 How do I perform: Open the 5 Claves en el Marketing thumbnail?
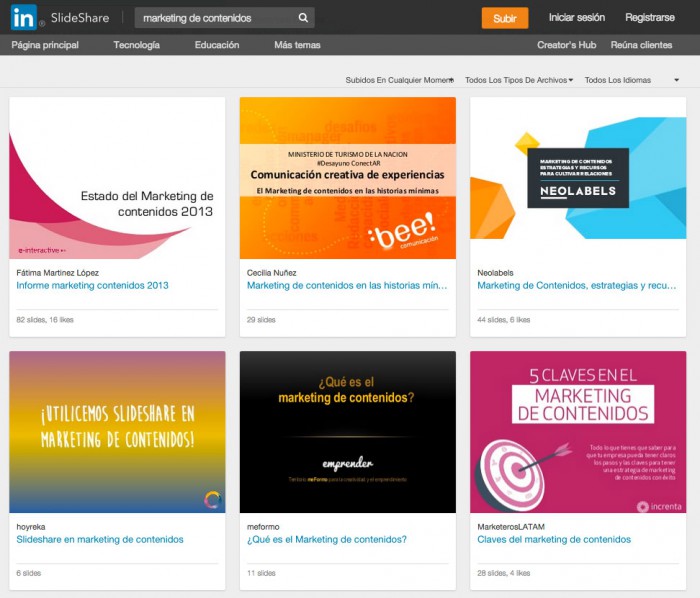pyautogui.click(x=578, y=432)
